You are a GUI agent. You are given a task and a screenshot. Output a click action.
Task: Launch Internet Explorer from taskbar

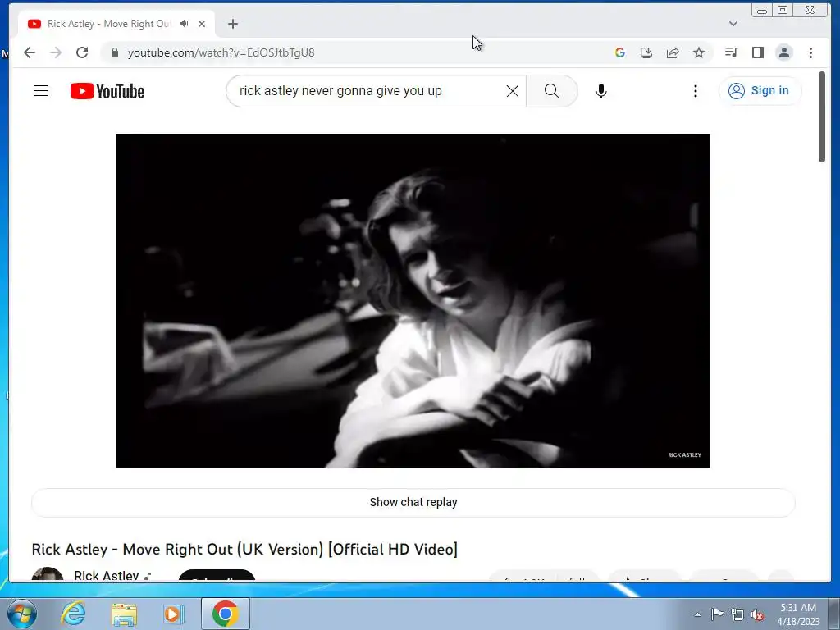click(73, 614)
